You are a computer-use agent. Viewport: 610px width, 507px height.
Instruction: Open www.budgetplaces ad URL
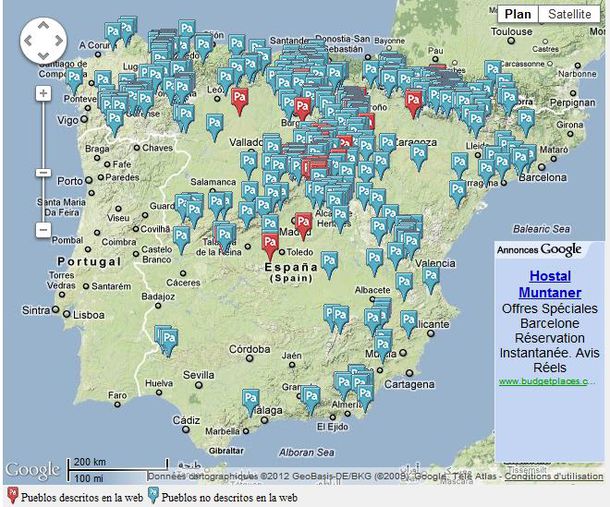click(x=547, y=381)
